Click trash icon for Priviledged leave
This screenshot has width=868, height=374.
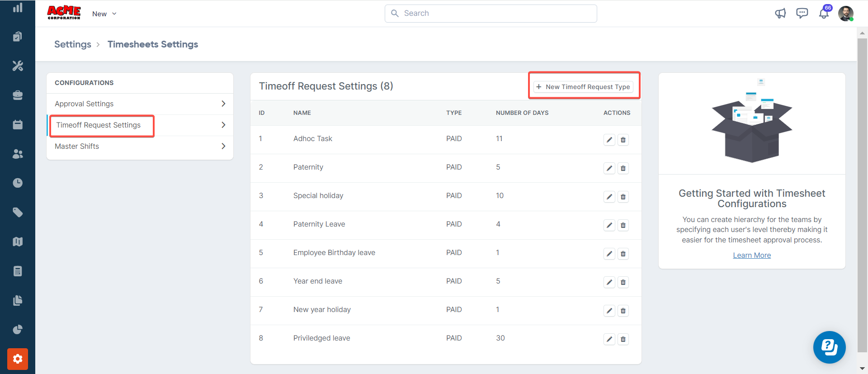click(623, 339)
